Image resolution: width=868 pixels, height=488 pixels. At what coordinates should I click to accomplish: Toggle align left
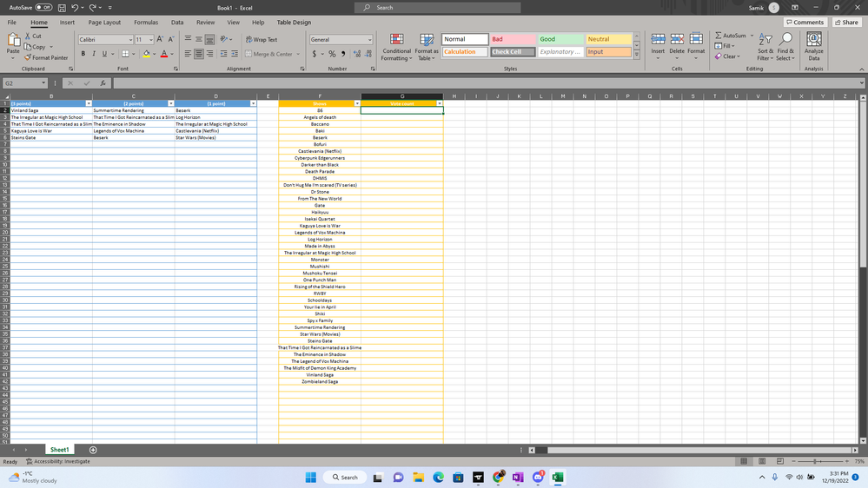[188, 54]
